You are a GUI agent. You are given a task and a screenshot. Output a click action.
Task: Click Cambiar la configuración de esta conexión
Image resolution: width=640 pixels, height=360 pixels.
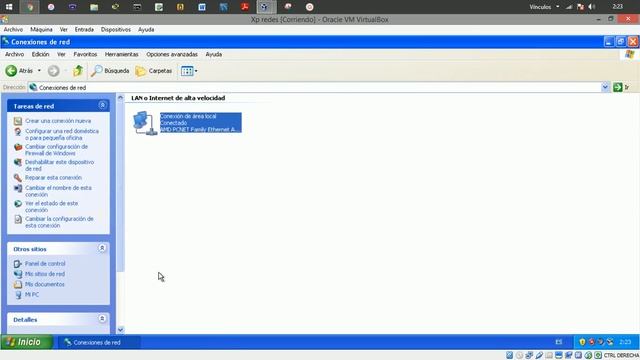[59, 222]
